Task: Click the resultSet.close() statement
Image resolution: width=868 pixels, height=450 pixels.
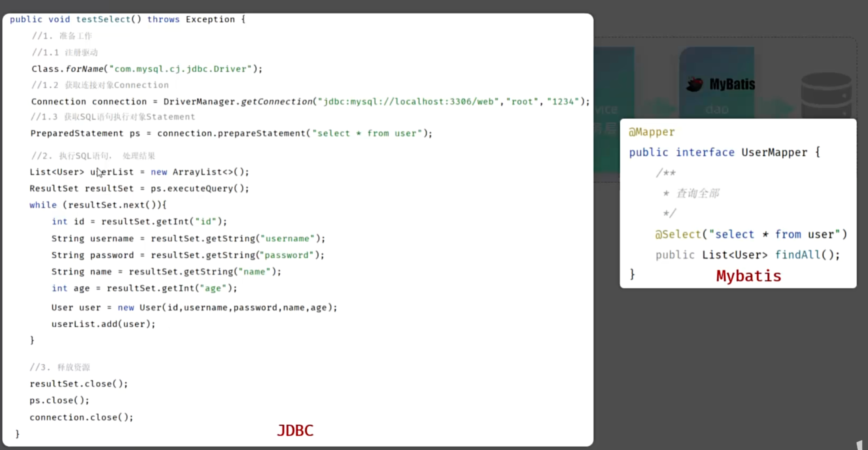Action: tap(78, 384)
